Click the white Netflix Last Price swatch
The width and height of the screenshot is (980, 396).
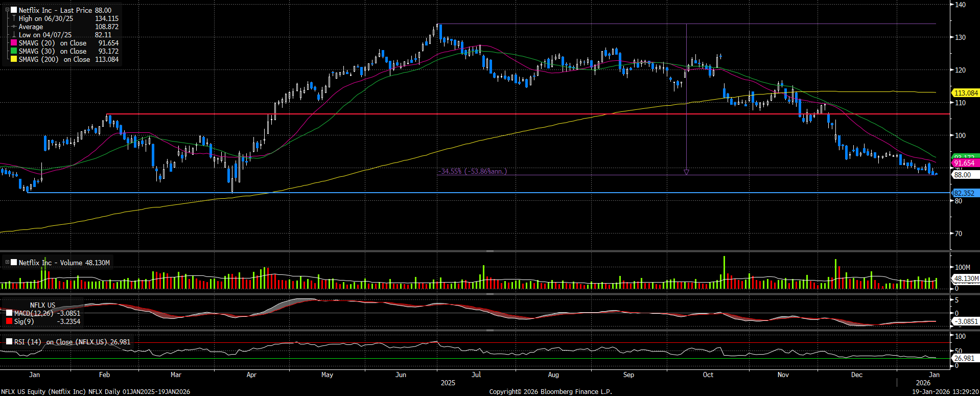point(14,10)
